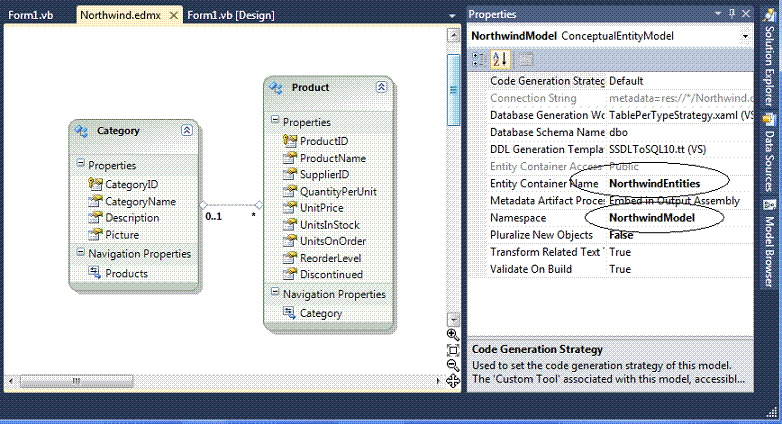
Task: Open Properties window position menu
Action: point(718,13)
